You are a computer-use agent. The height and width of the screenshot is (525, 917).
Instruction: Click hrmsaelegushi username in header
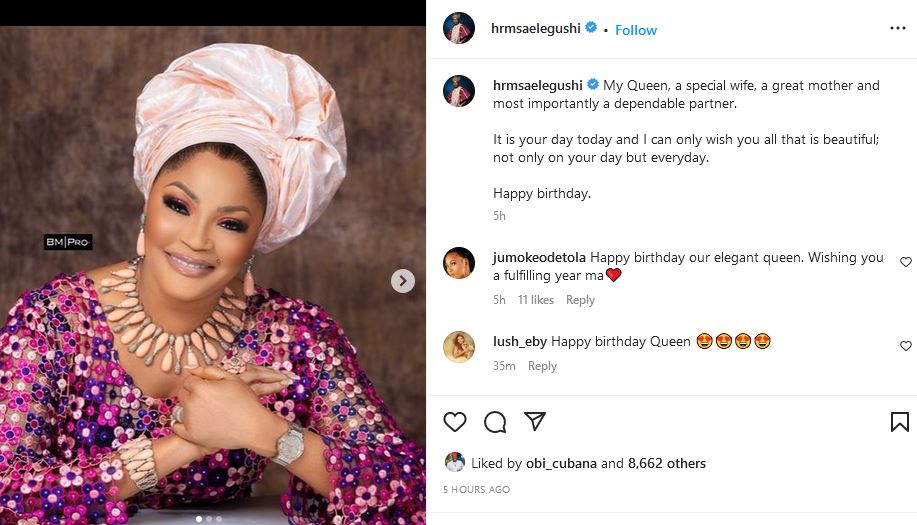(536, 29)
